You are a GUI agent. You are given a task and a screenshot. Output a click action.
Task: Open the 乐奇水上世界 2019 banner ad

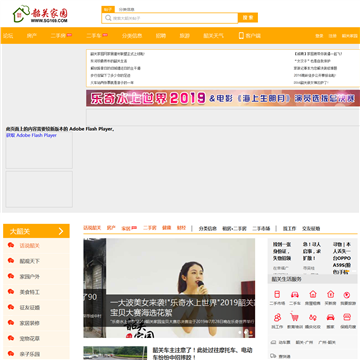click(x=223, y=98)
